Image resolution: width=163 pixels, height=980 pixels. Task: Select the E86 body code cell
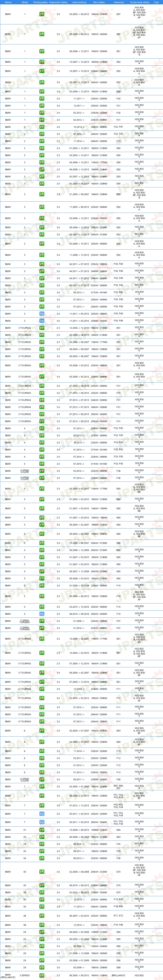[119, 960]
